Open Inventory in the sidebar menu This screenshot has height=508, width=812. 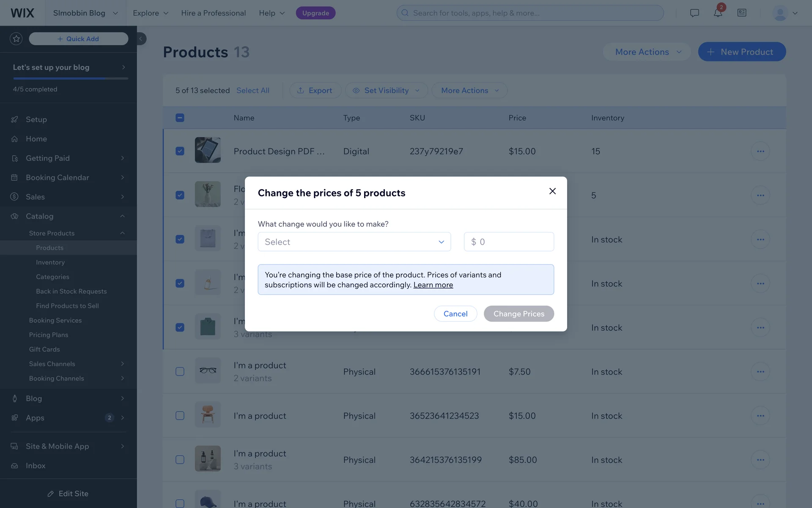point(50,262)
